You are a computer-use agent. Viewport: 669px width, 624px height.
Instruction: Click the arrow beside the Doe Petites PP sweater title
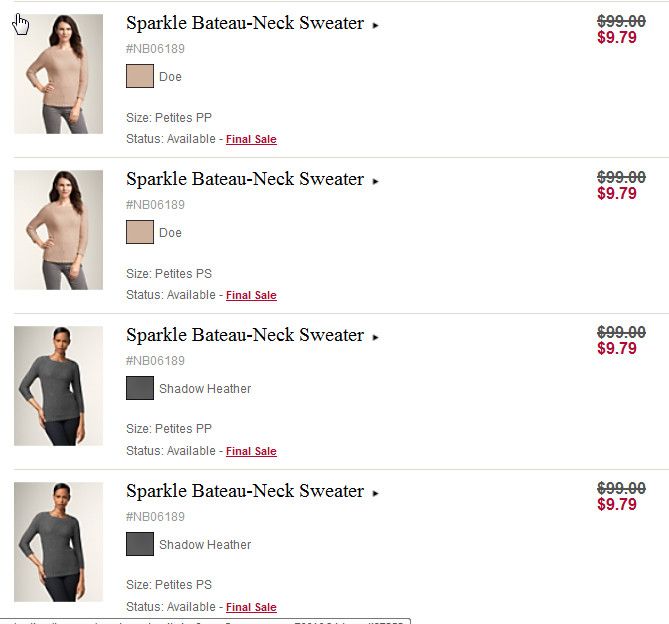(376, 26)
